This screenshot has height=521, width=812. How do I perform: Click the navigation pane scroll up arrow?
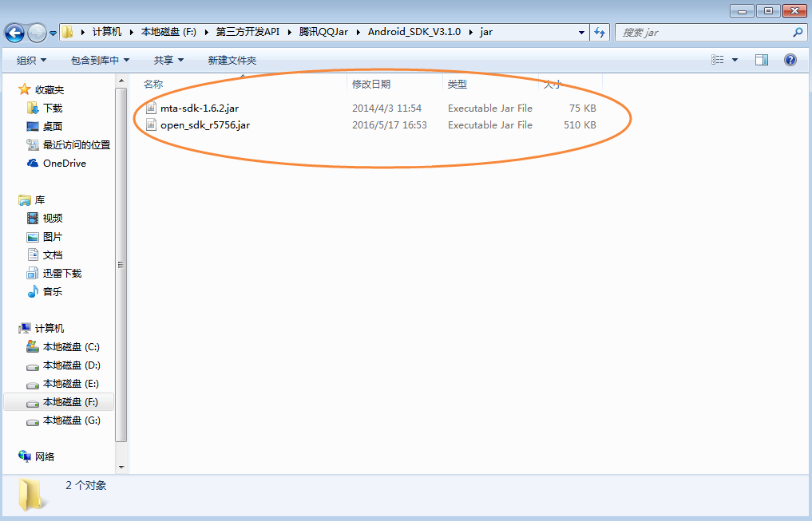121,81
